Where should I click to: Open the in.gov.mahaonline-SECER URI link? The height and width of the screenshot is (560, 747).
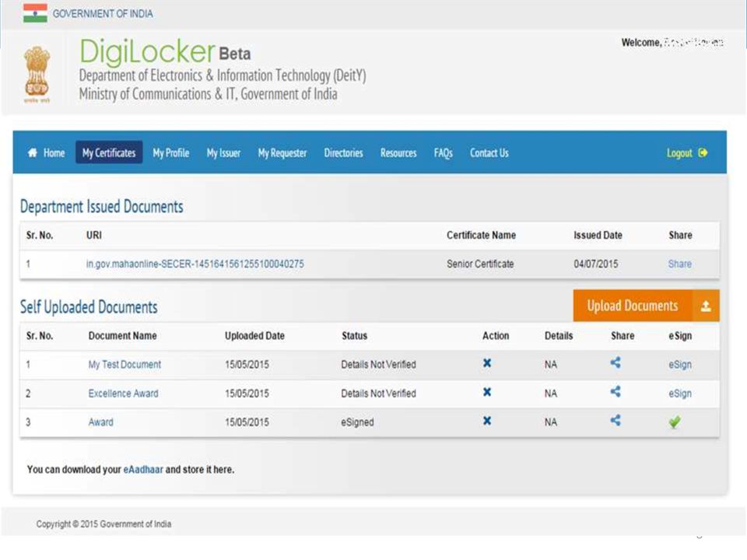(195, 264)
